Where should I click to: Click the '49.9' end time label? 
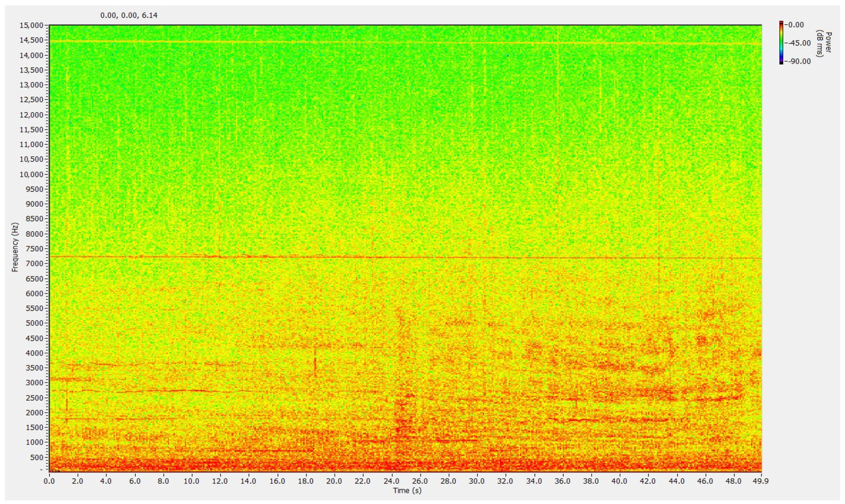pos(761,481)
